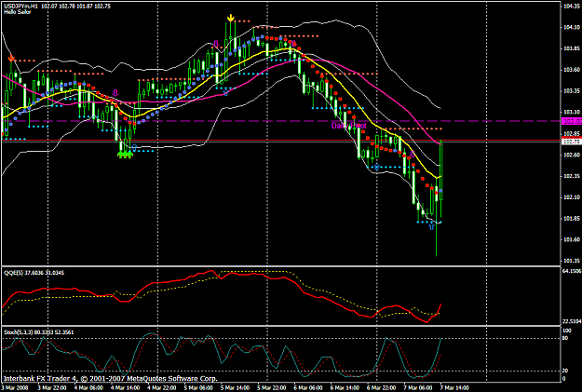The width and height of the screenshot is (582, 392).
Task: Click the blue up arrow at 6 Mar 22:00
Action: (x=377, y=167)
